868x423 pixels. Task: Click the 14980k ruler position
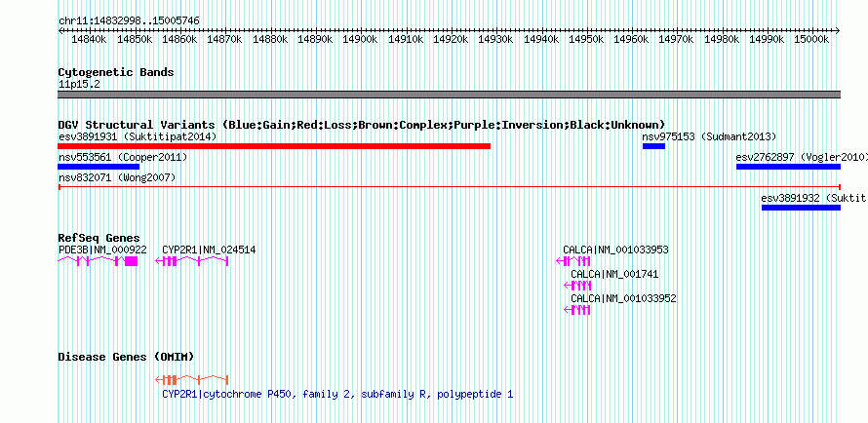(722, 39)
